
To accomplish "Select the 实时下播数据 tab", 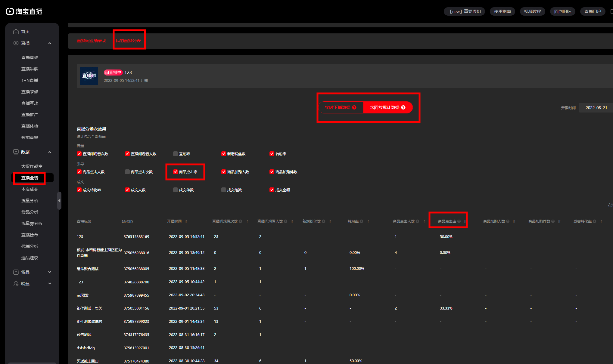I will click(341, 107).
